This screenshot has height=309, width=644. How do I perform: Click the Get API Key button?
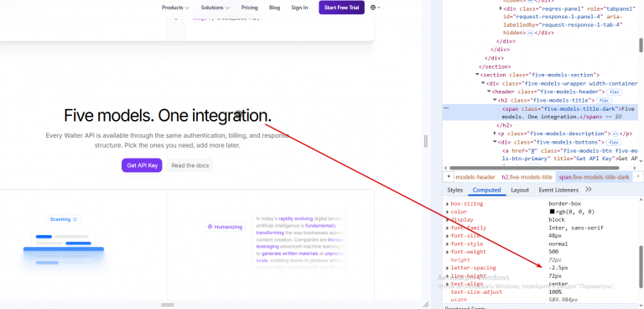pos(142,165)
